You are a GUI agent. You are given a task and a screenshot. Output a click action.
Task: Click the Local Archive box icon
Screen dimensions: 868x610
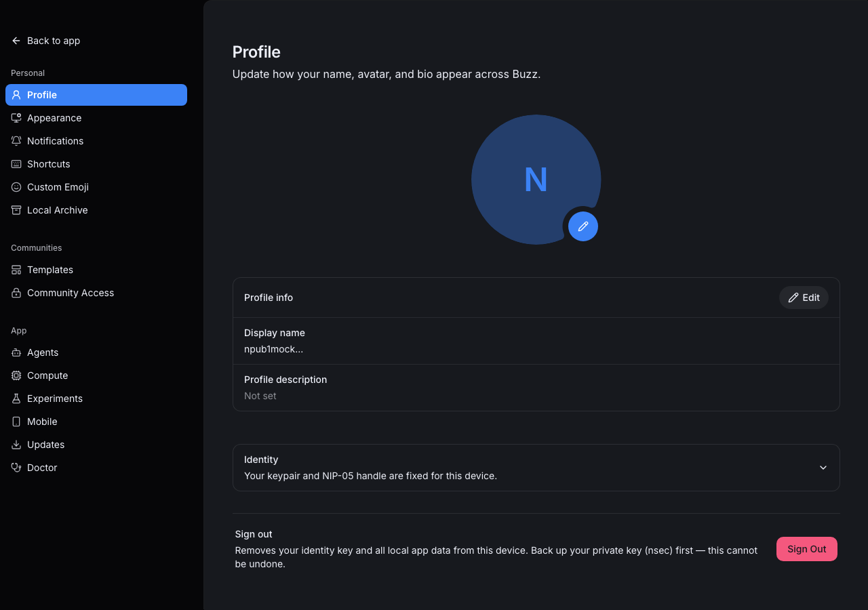(16, 210)
